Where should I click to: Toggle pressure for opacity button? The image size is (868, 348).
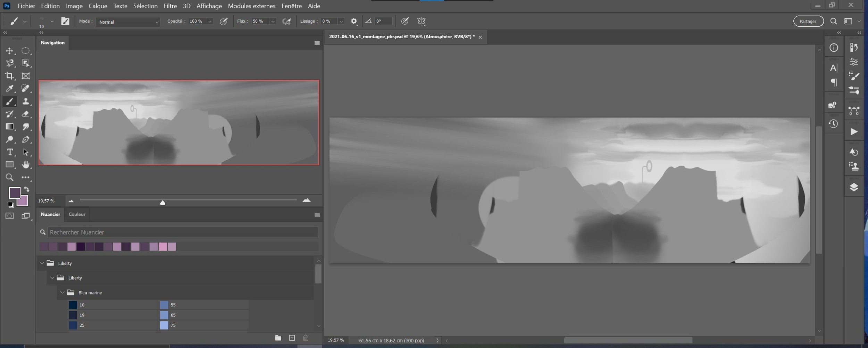pos(224,22)
